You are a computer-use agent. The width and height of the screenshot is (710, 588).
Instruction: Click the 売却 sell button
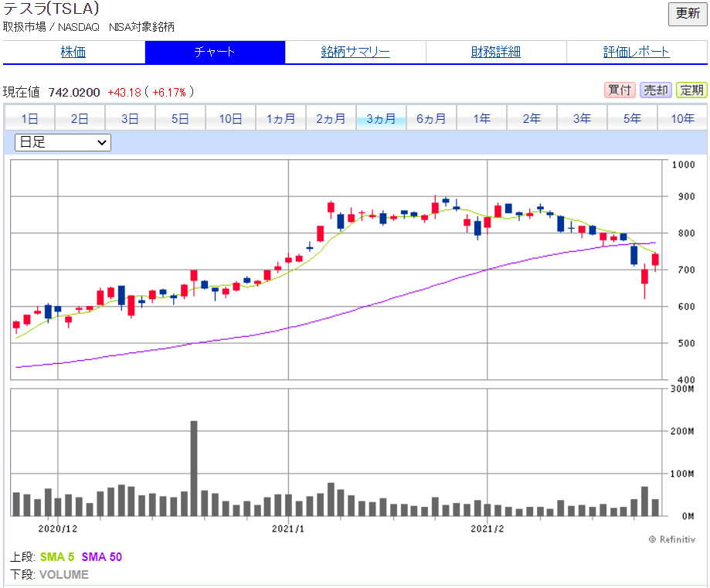pos(656,90)
